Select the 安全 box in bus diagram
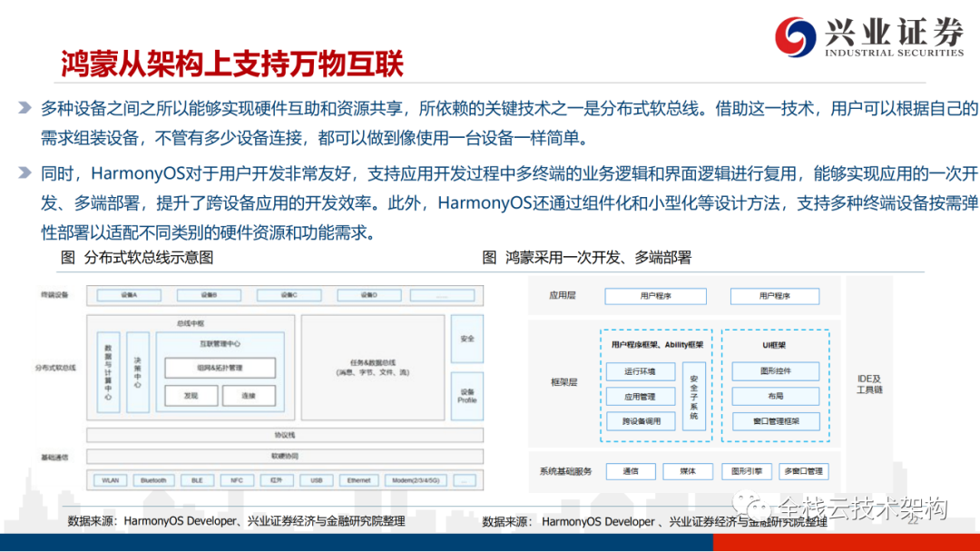 (x=467, y=339)
